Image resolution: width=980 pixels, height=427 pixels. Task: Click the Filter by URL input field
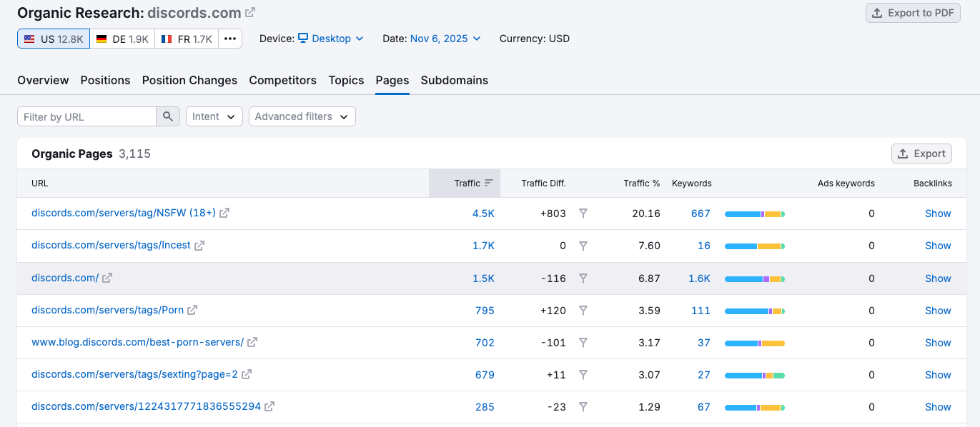(86, 116)
